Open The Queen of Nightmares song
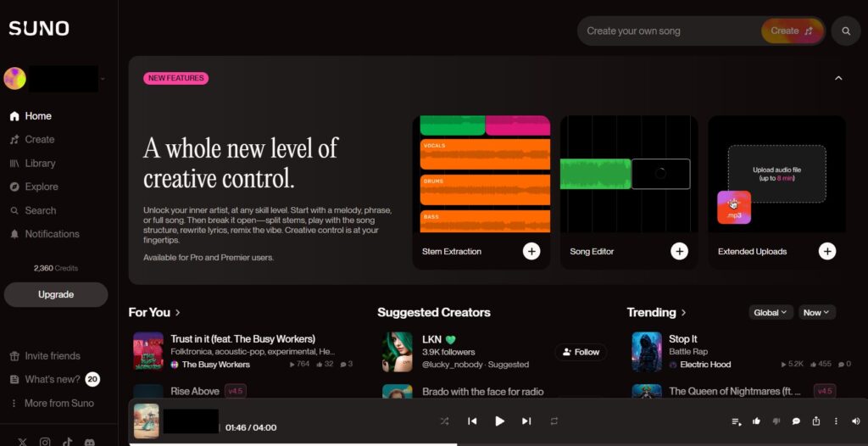The width and height of the screenshot is (868, 446). click(735, 391)
